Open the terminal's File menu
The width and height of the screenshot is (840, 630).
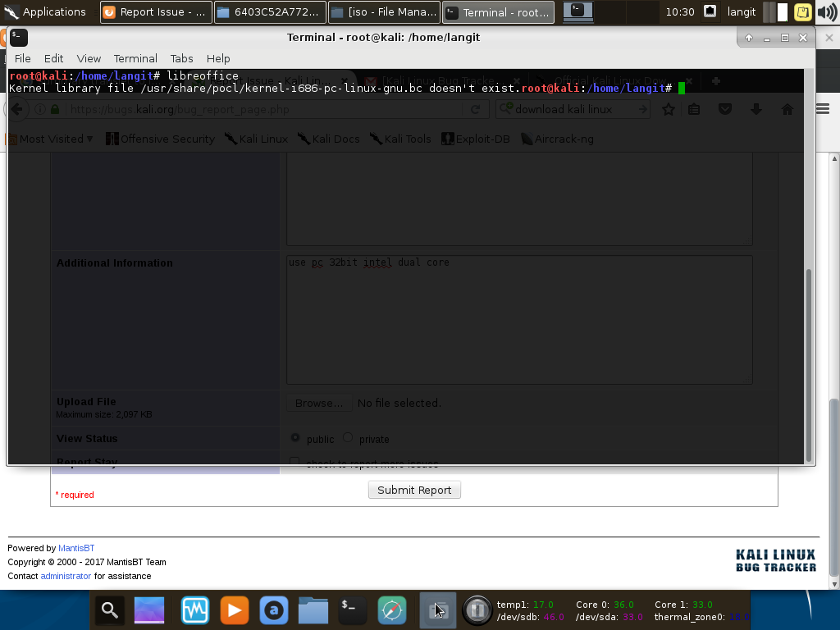pos(23,58)
